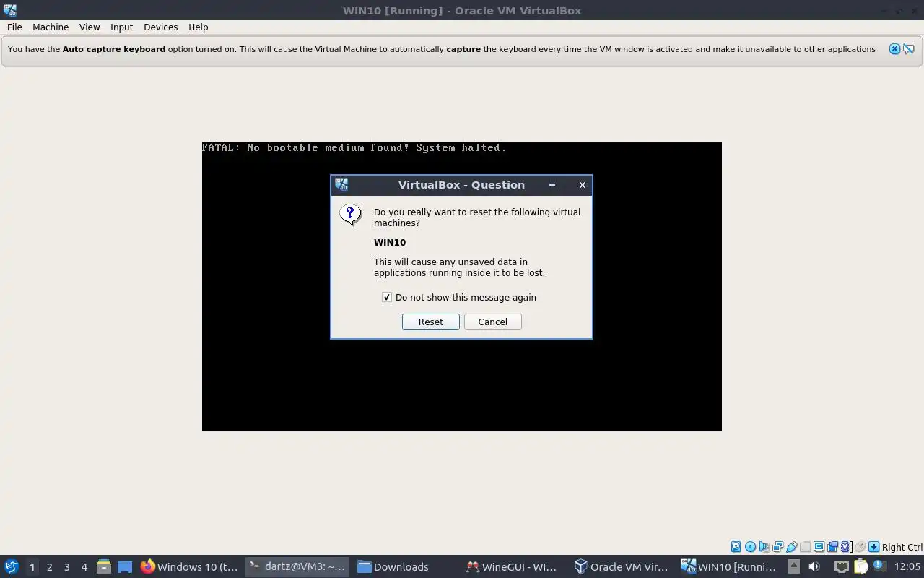Switch to Oracle VM VirtualBox Manager taskbar window
This screenshot has width=924, height=578.
[x=622, y=567]
